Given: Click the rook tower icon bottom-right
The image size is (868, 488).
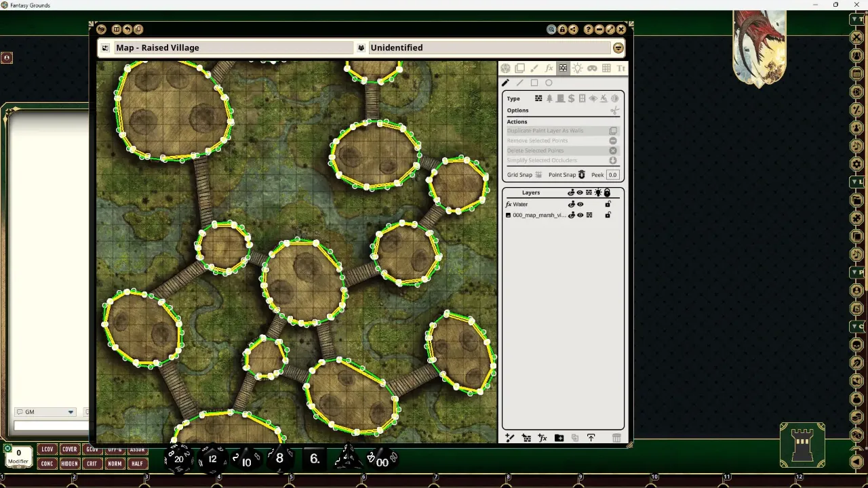Looking at the screenshot, I should (x=802, y=446).
